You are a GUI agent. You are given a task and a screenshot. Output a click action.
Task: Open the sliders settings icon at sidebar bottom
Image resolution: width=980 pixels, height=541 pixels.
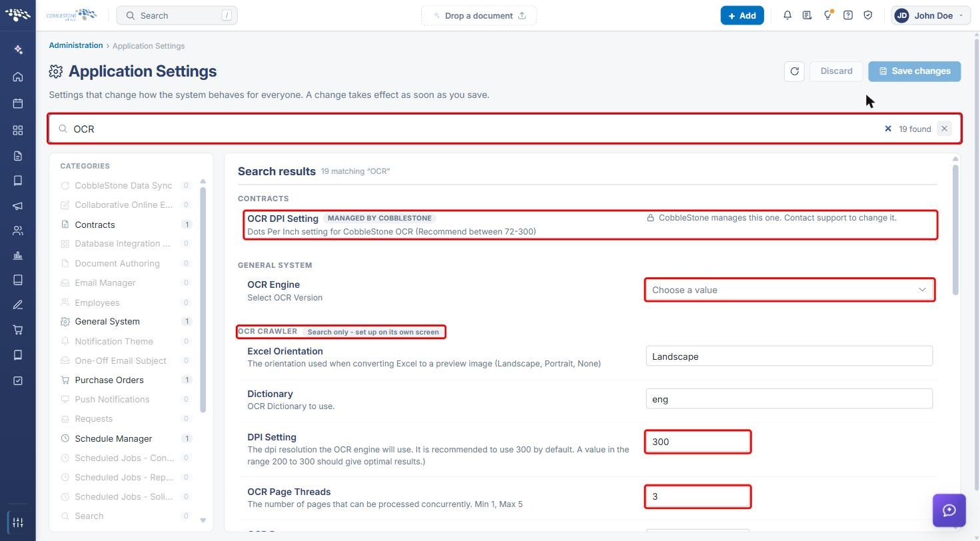(x=18, y=522)
